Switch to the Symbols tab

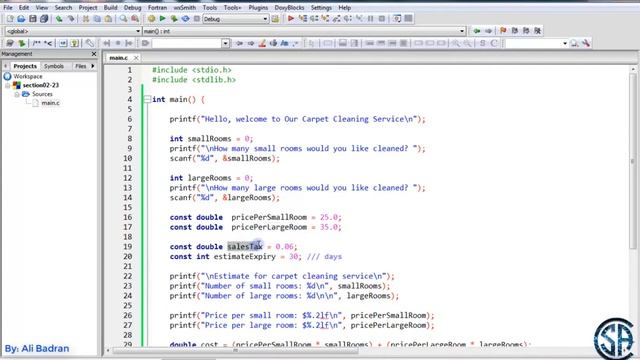coord(54,66)
